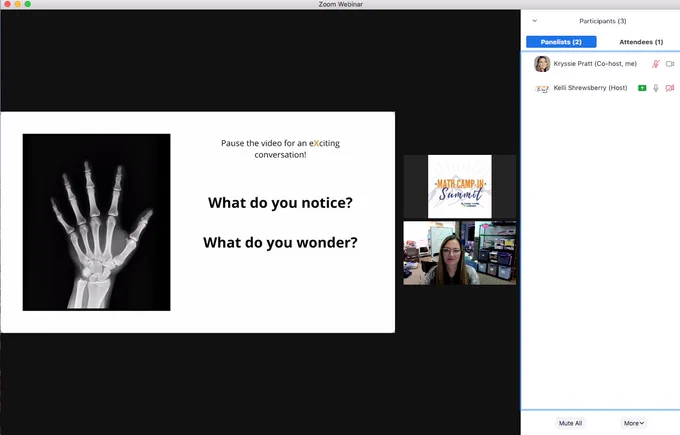The image size is (680, 435).
Task: Toggle Kryssie Pratt's muted microphone icon
Action: click(x=656, y=64)
